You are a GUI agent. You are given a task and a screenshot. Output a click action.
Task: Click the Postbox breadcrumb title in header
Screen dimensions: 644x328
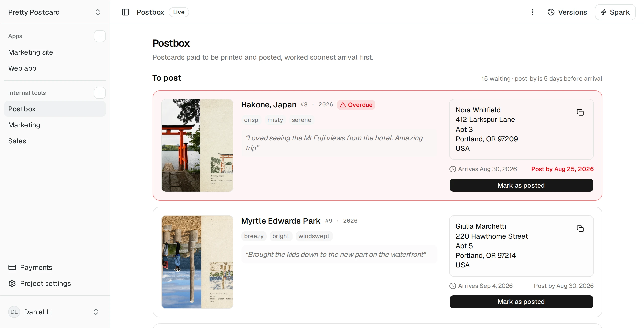tap(150, 12)
